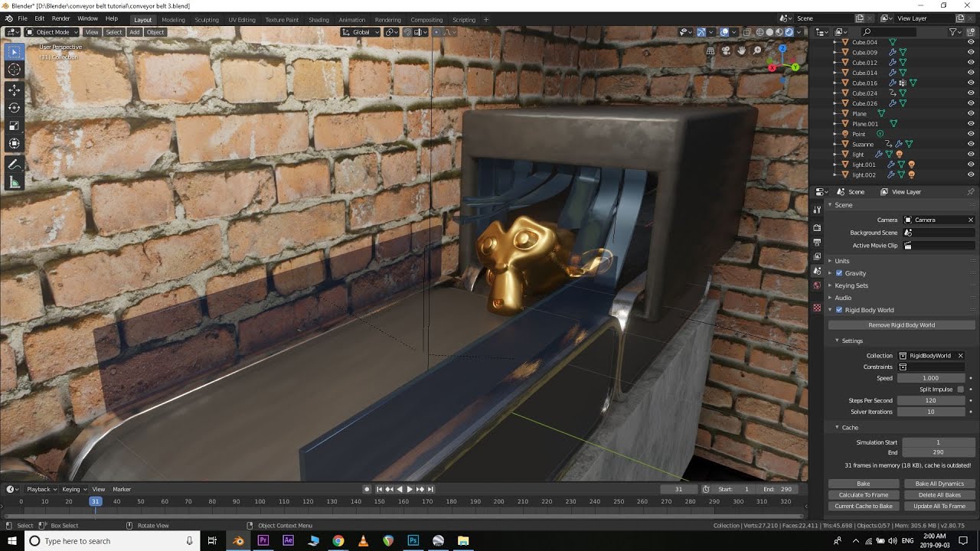This screenshot has width=980, height=551.
Task: Click Bake All Dynamics button
Action: coord(939,484)
